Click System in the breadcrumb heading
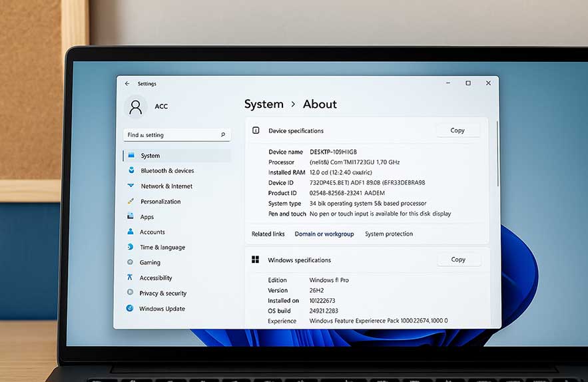The image size is (588, 382). coord(264,104)
